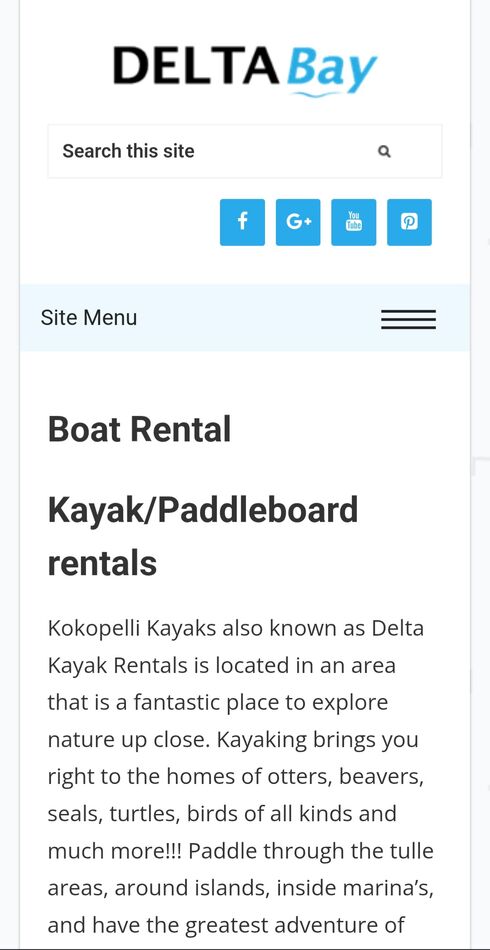Viewport: 490px width, 950px height.
Task: Select the Kayak/Paddleboard heading line
Action: [x=203, y=511]
